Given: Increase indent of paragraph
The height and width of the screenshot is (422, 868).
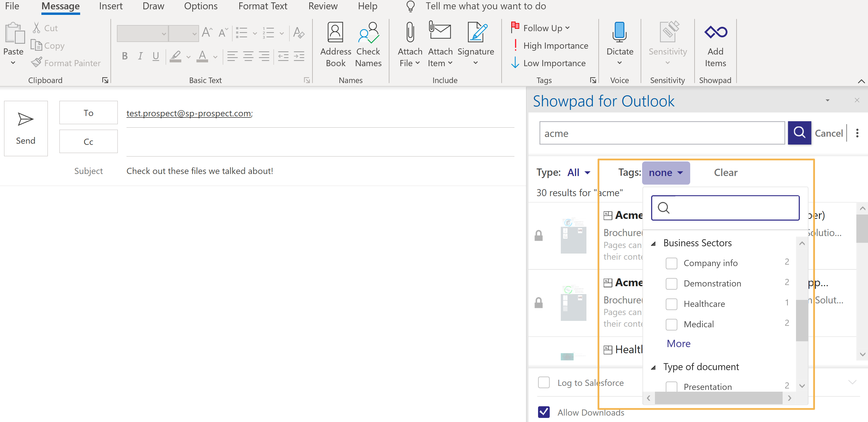Looking at the screenshot, I should click(299, 56).
